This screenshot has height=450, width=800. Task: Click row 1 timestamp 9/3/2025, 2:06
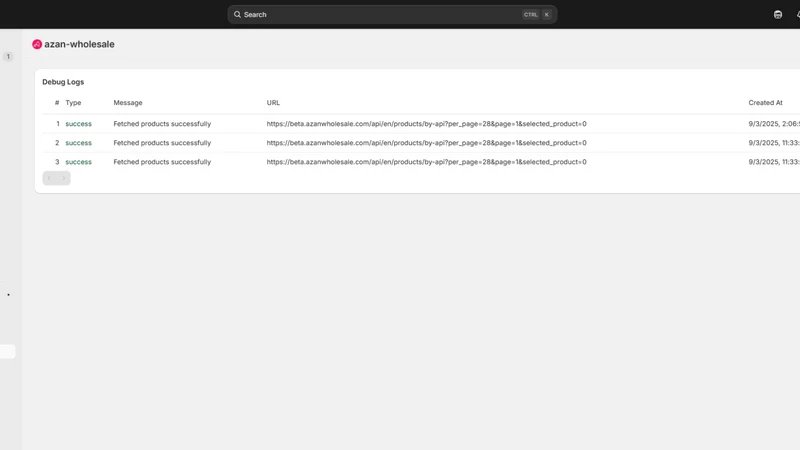(x=774, y=124)
